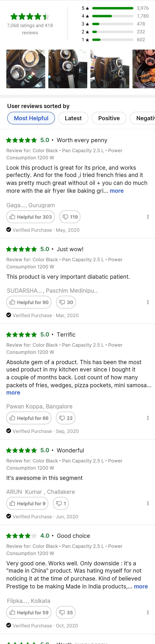Filter reviews by Positive
155x644 pixels.
coord(109,118)
